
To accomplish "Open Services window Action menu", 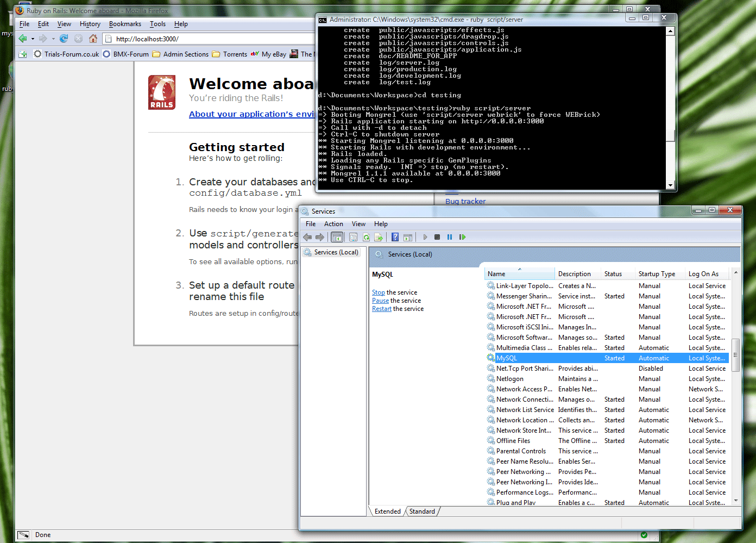I will (x=333, y=224).
